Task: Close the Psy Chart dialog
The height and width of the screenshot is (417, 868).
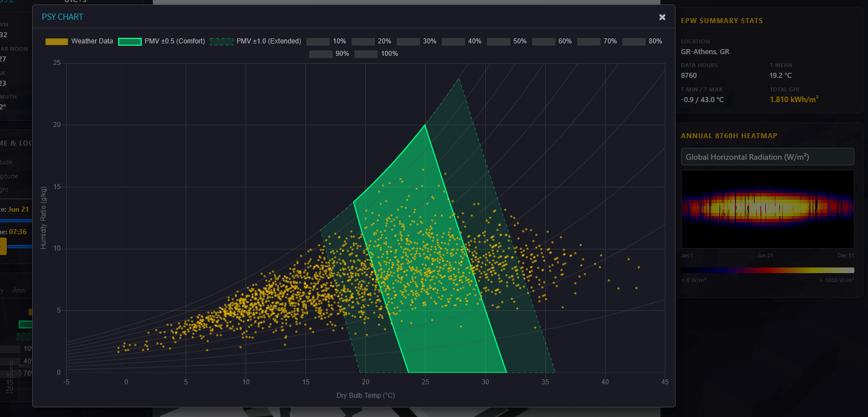Action: click(x=662, y=17)
